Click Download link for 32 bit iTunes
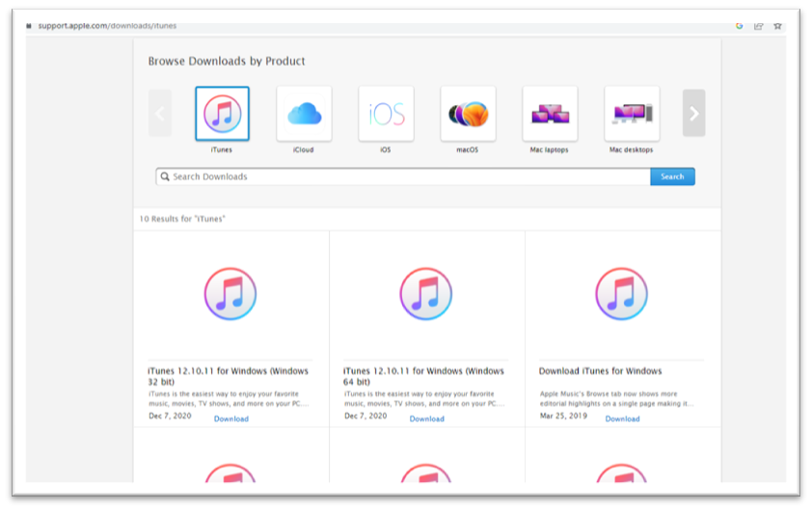The height and width of the screenshot is (511, 812). (231, 418)
